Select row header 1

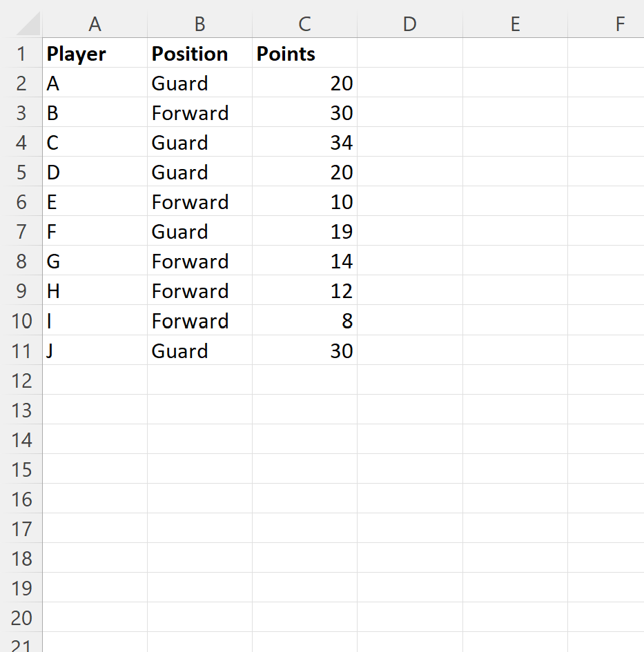point(21,53)
